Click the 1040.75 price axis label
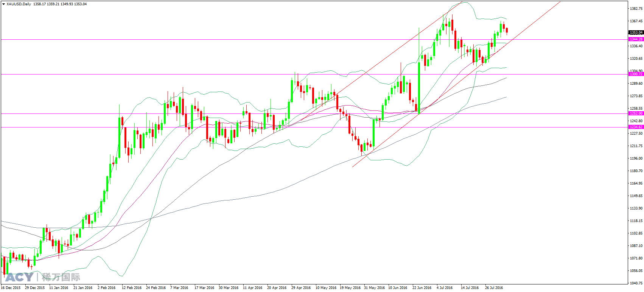644x292 pixels. 636,283
